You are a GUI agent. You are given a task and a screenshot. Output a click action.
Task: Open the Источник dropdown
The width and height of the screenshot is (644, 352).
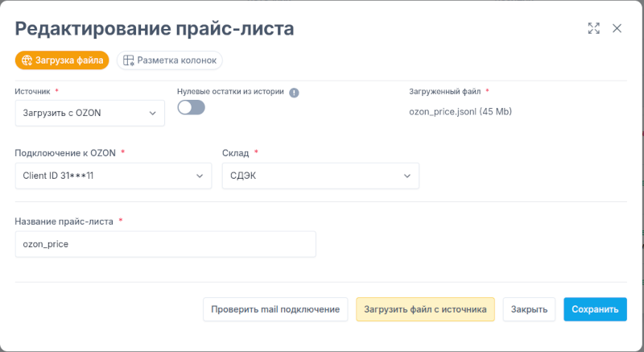pyautogui.click(x=90, y=113)
